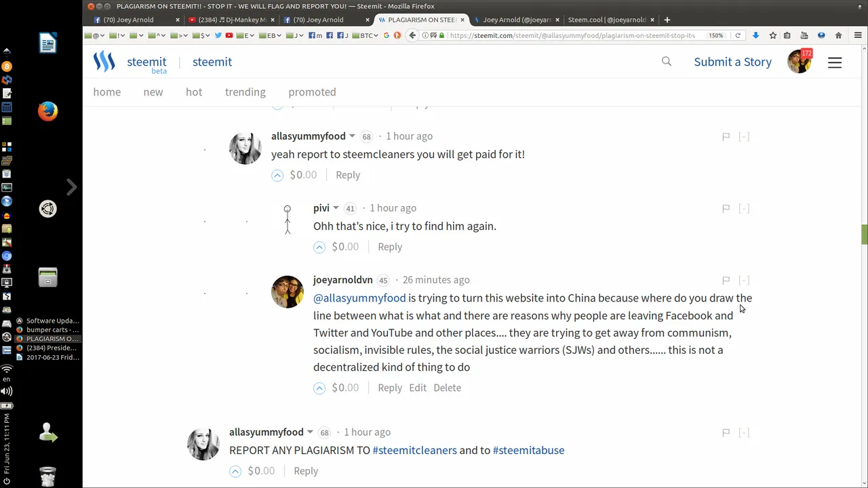Open Firefox downloads arrow

pos(756,35)
